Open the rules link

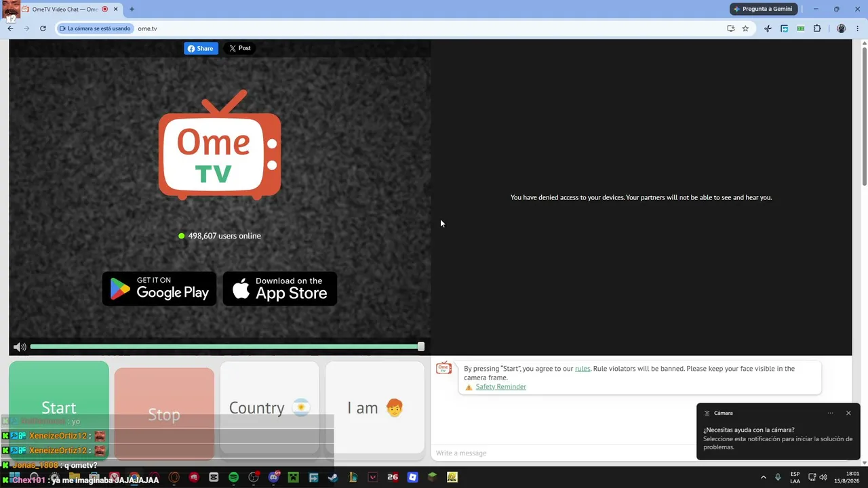(x=583, y=369)
